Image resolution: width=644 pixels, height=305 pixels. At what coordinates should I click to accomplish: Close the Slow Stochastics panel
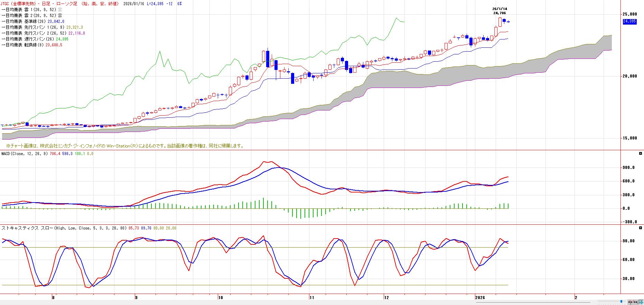tap(641, 228)
